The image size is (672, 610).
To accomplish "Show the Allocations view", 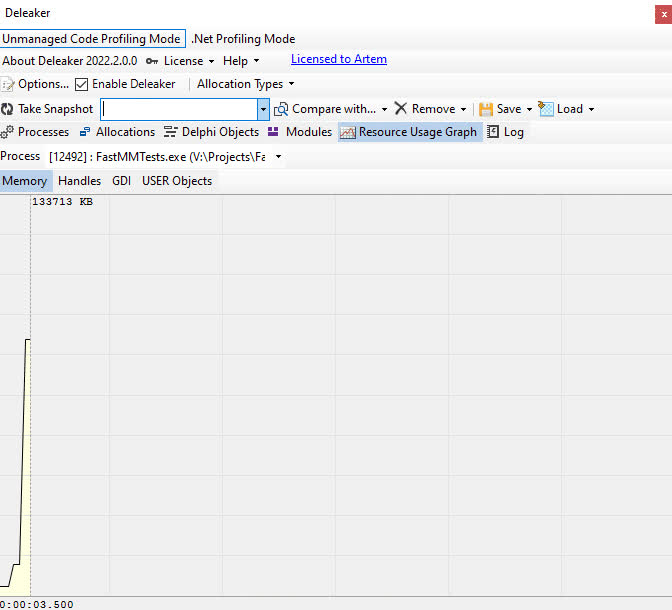I will pyautogui.click(x=126, y=132).
